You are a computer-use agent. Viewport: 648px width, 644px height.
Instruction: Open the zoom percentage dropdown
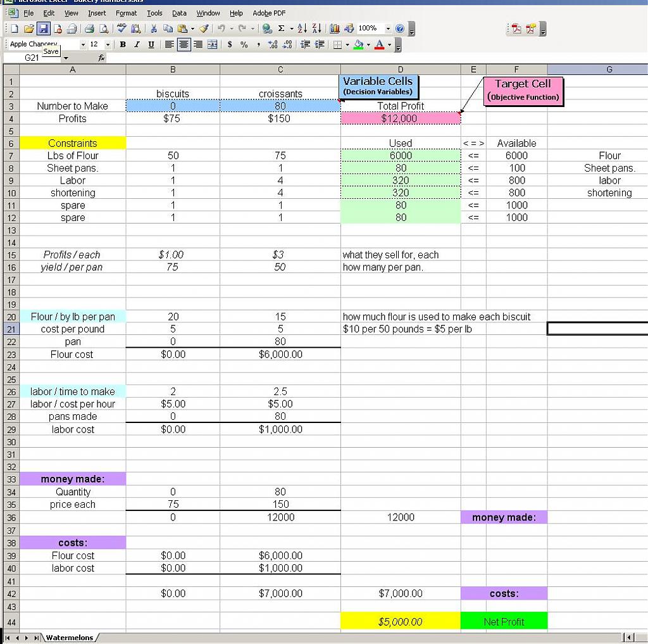tap(388, 28)
